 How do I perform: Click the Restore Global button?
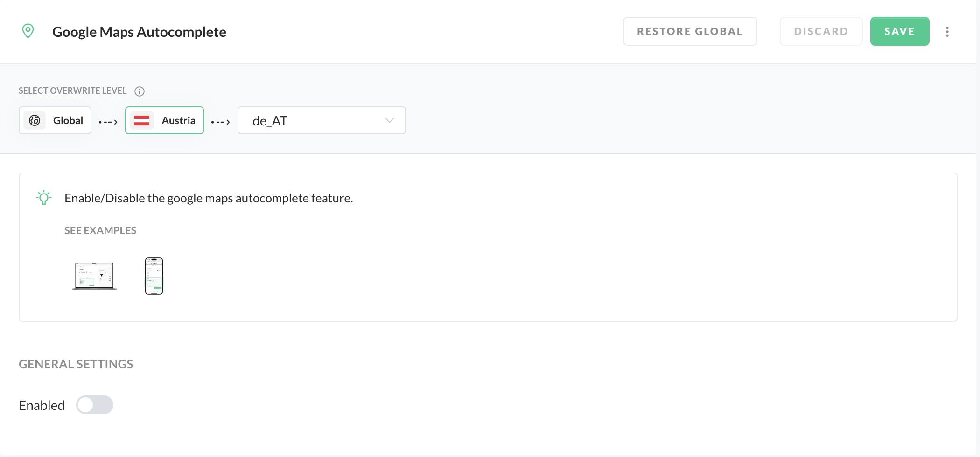tap(690, 31)
